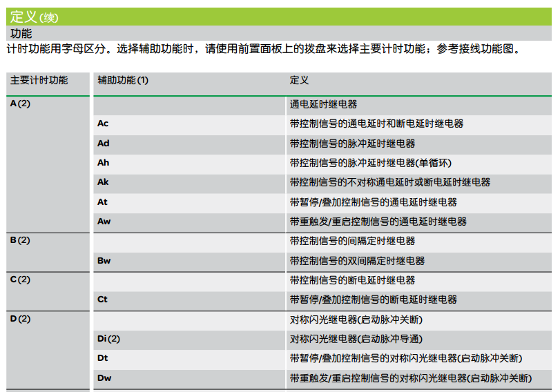The image size is (560, 392).
Task: Click the 通电延时继电器 definition in first row
Action: (323, 104)
